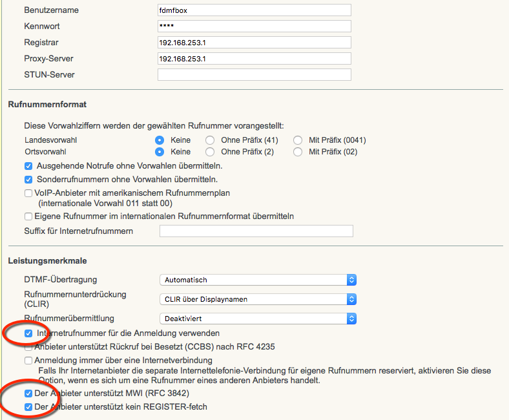Select Landesvorwahl 'Mit Präfix (0041)' radio

pos(298,140)
